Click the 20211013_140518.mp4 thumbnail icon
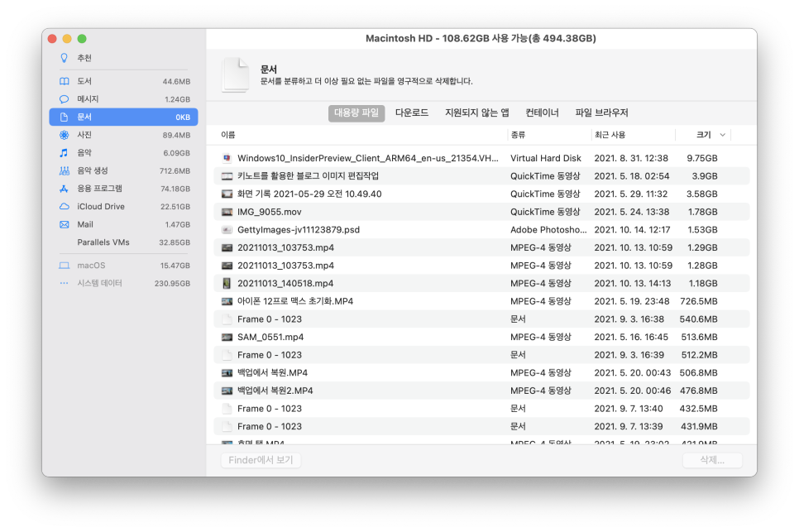The width and height of the screenshot is (799, 532). click(227, 283)
